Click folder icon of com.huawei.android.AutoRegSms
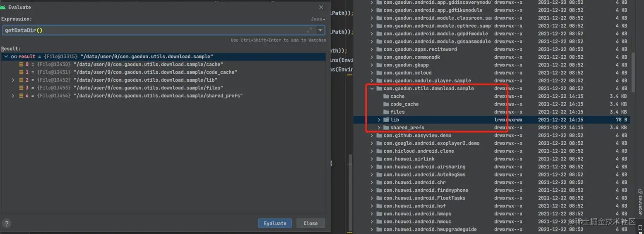Screen dimensions: 644x234 tap(379, 174)
